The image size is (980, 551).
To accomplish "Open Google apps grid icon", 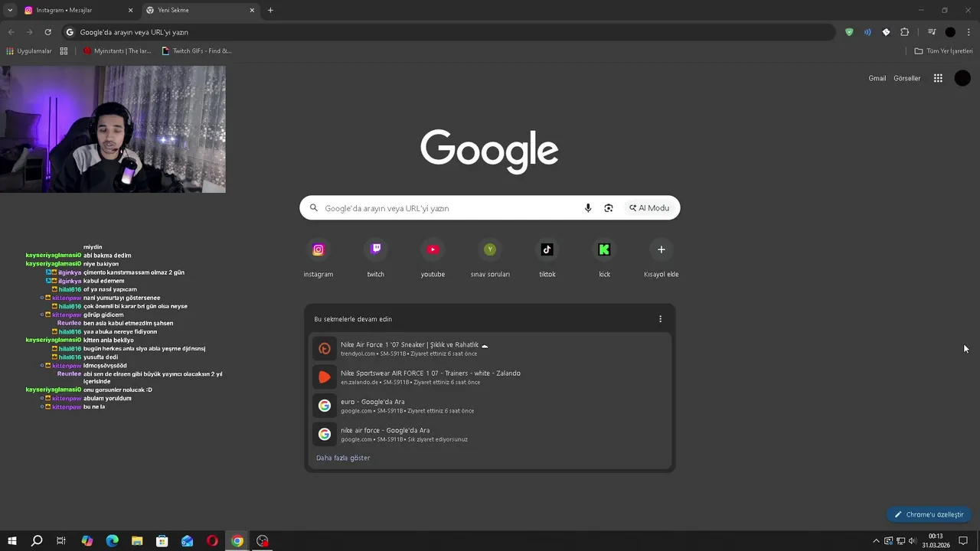I will (x=938, y=78).
